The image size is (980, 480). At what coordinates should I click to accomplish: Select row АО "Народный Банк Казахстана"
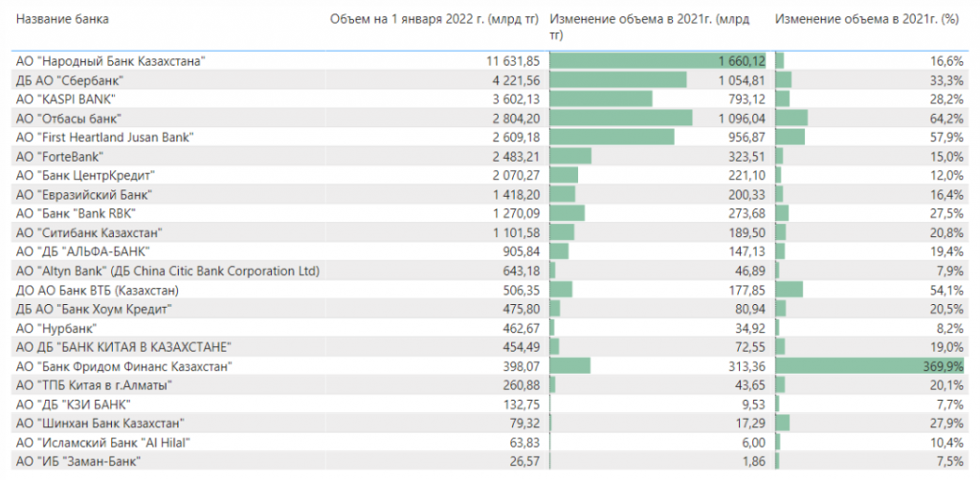[490, 61]
